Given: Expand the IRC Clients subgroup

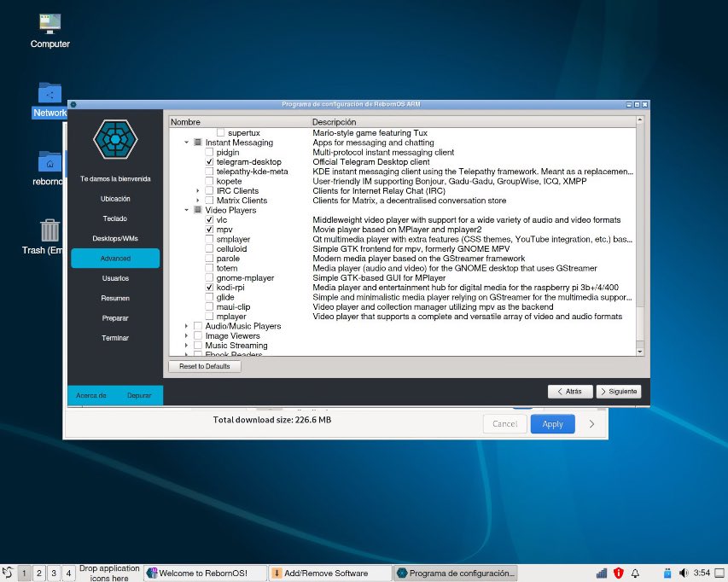Looking at the screenshot, I should pyautogui.click(x=198, y=191).
